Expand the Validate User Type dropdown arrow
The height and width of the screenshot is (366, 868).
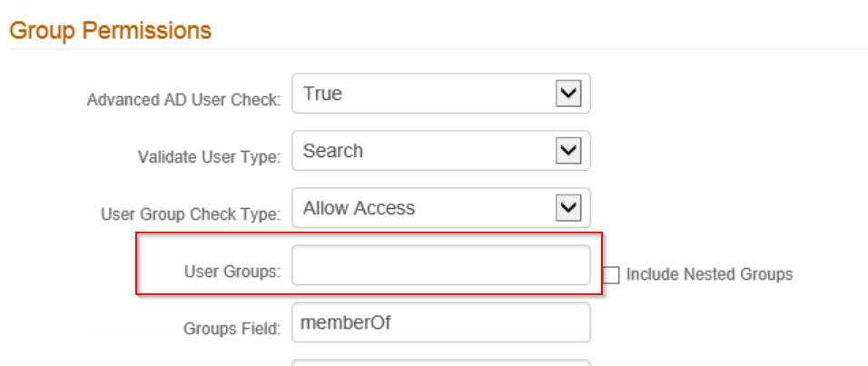[568, 151]
